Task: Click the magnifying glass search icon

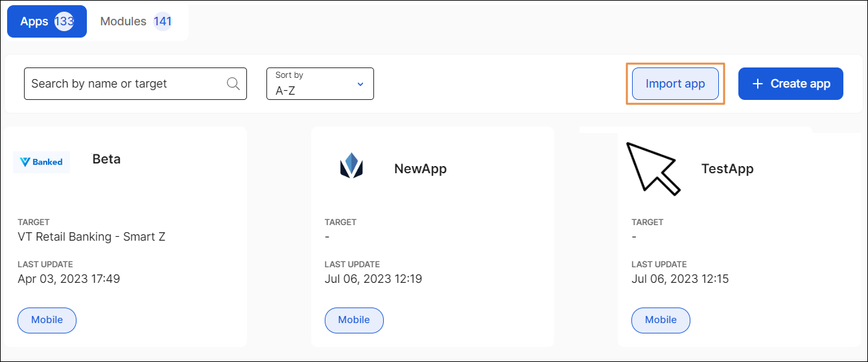Action: (233, 84)
